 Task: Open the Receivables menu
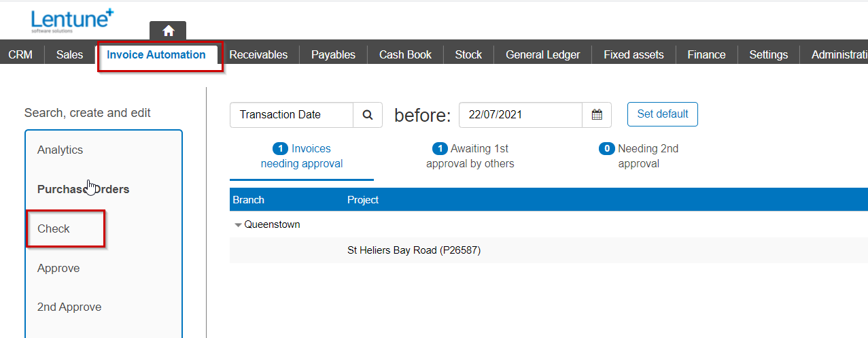[x=258, y=55]
